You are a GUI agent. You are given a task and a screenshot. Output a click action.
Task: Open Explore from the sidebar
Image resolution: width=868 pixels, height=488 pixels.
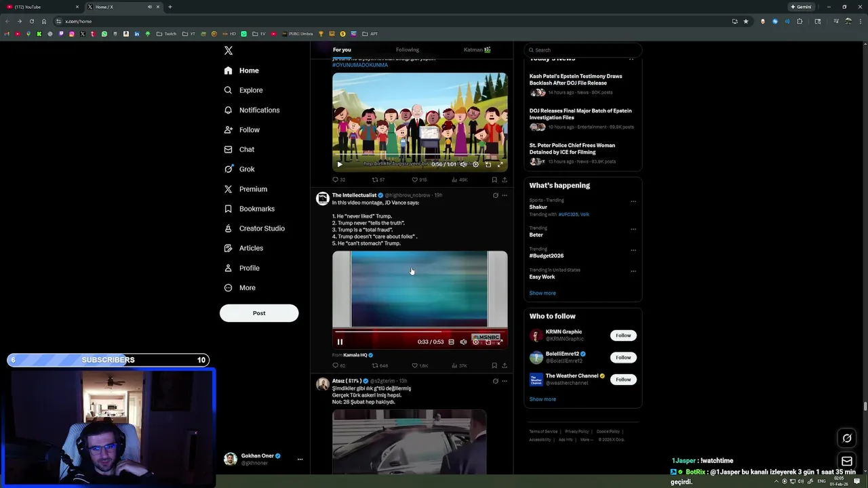[x=243, y=90]
